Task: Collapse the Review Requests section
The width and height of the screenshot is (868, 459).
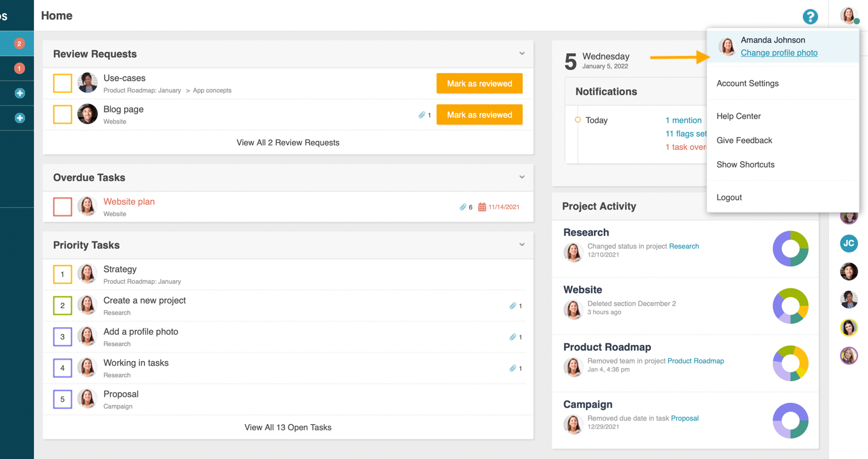Action: tap(521, 54)
